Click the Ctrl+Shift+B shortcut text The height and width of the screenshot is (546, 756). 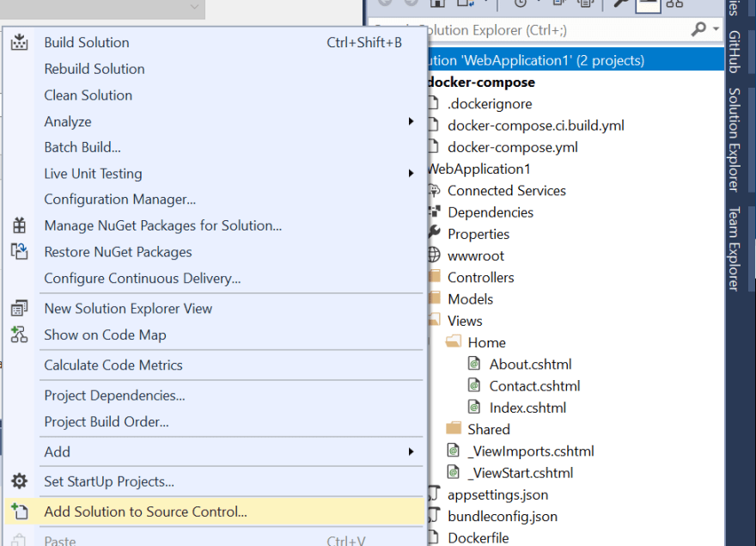(x=364, y=42)
